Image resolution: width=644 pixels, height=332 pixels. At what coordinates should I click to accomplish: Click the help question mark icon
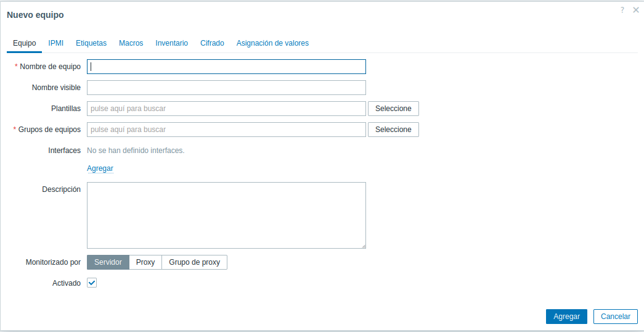622,10
